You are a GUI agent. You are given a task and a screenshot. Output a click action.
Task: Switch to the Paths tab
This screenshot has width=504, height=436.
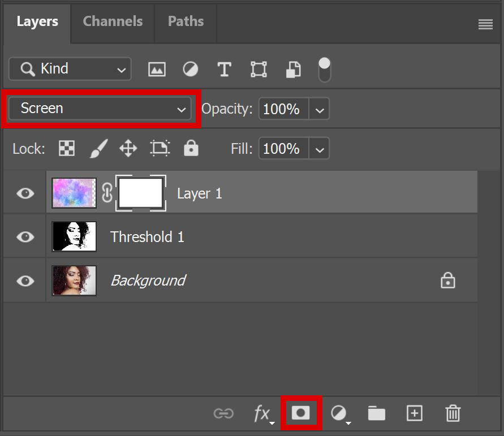186,21
